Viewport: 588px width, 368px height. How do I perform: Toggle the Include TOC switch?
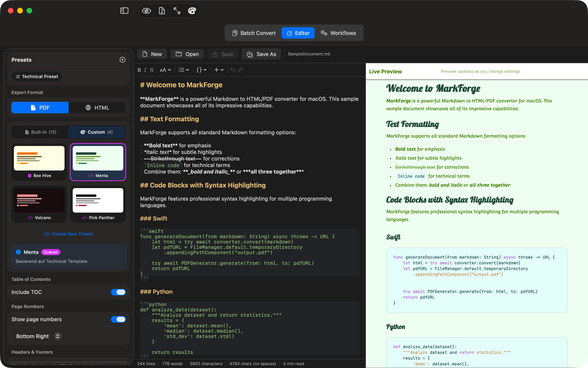[118, 292]
